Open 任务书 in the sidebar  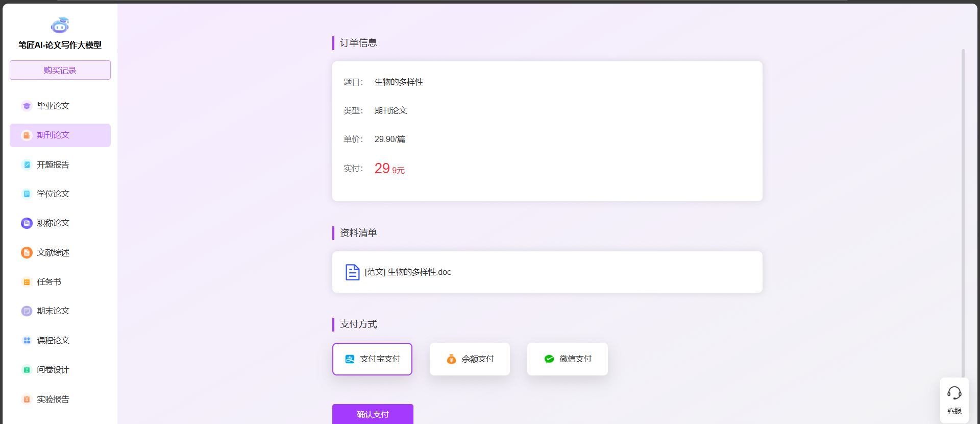49,282
